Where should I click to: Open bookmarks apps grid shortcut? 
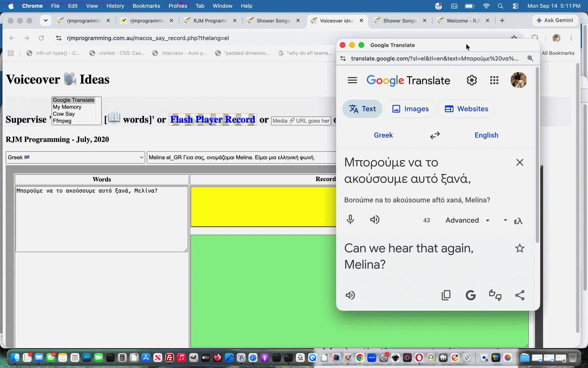(10, 53)
